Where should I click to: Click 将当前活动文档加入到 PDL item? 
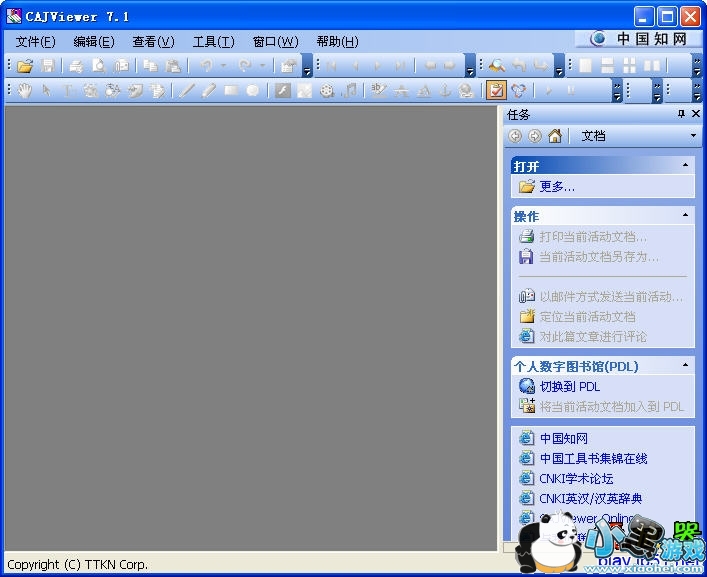pyautogui.click(x=612, y=407)
